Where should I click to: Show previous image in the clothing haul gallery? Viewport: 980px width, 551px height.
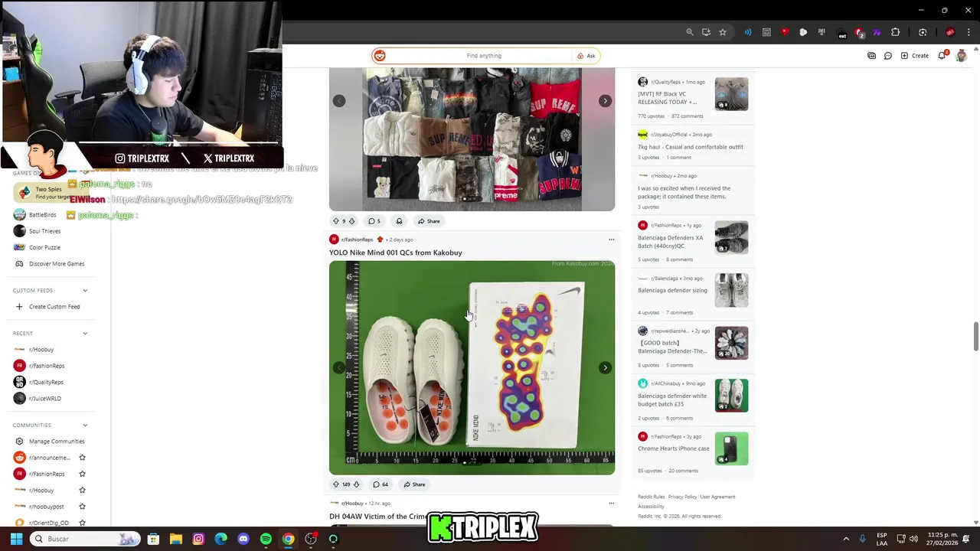(339, 101)
